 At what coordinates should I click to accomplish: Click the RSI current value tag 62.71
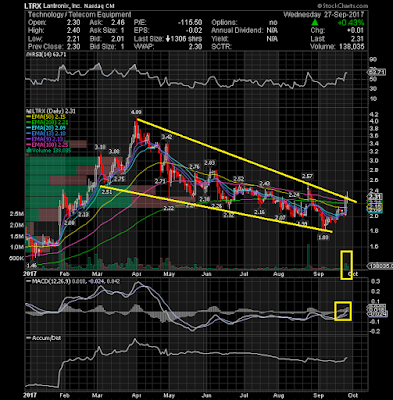coord(376,72)
